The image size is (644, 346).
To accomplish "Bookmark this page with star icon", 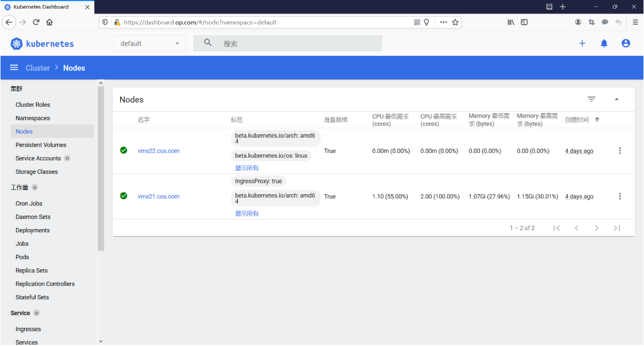I will coord(455,22).
